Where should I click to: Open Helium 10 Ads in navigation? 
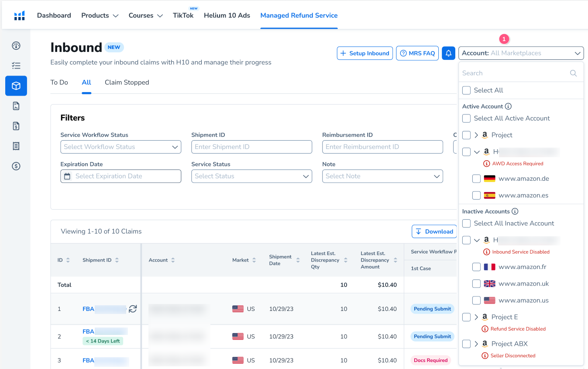point(227,16)
